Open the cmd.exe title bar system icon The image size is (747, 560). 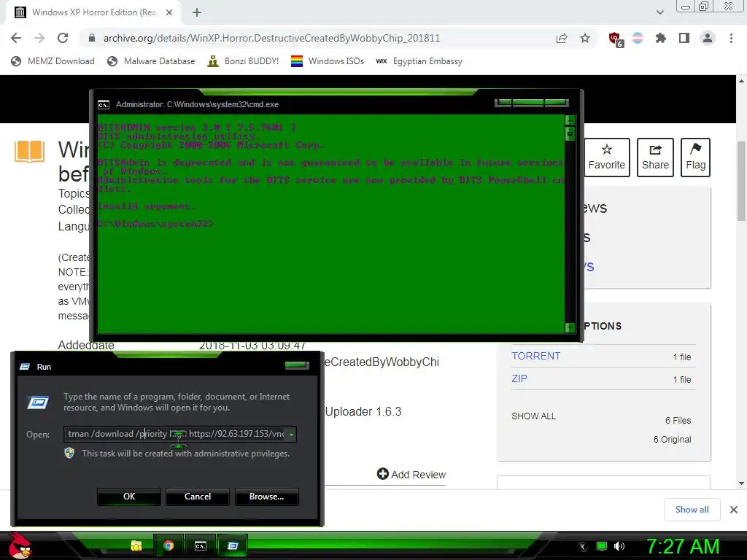[x=104, y=105]
